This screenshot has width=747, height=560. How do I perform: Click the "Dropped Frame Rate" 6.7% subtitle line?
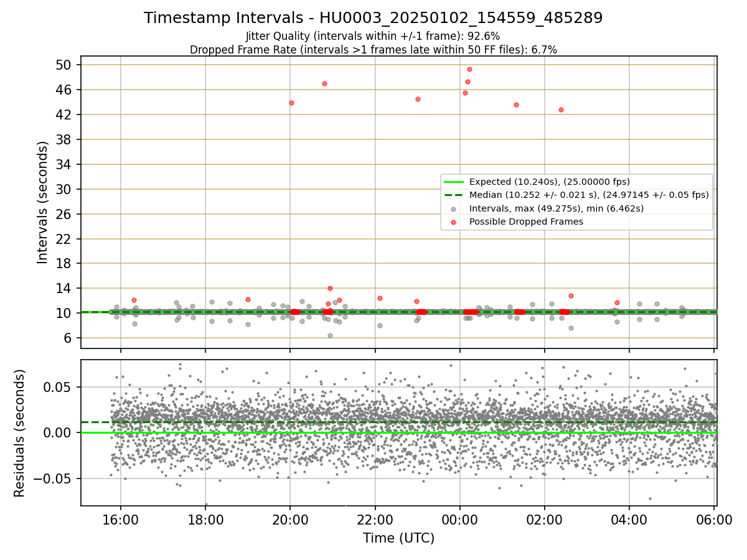pyautogui.click(x=374, y=50)
